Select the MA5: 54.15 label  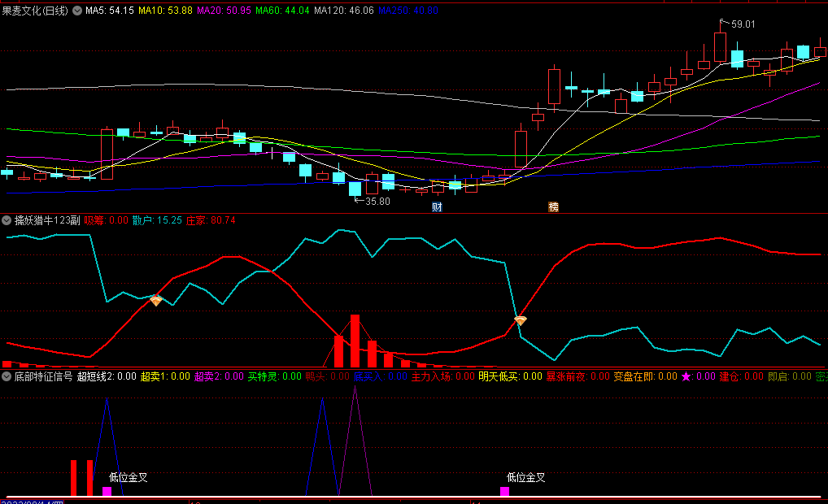pyautogui.click(x=110, y=11)
